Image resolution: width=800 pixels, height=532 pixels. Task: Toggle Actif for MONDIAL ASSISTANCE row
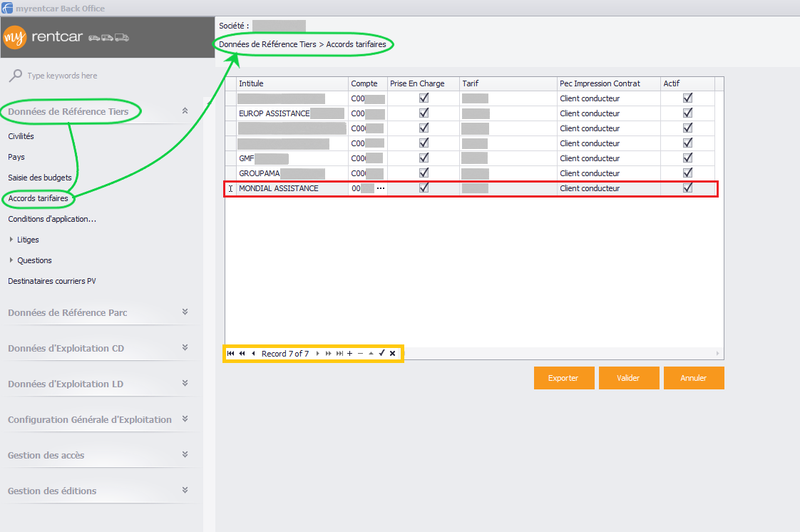pos(687,188)
